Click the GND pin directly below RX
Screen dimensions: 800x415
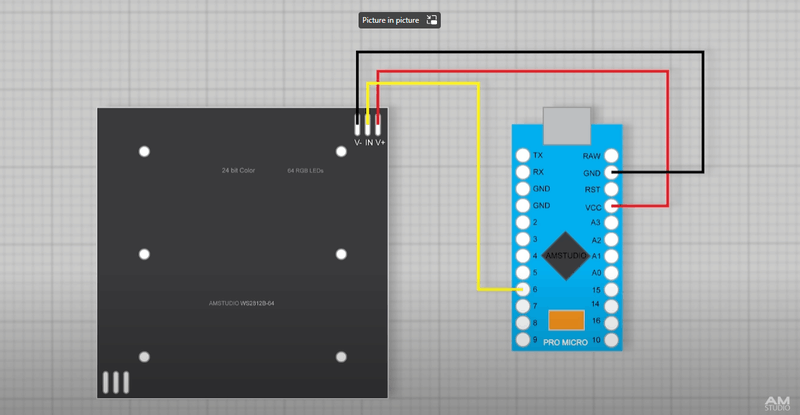[522, 189]
